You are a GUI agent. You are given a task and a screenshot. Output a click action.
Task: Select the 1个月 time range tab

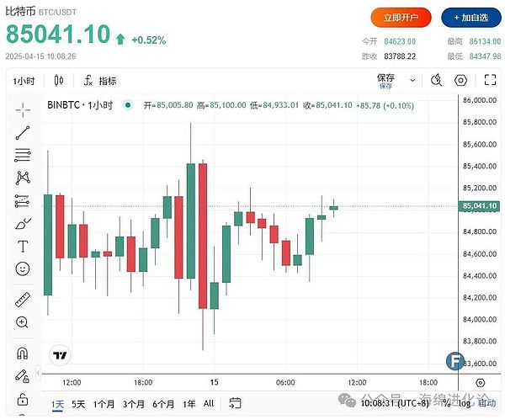(x=104, y=404)
